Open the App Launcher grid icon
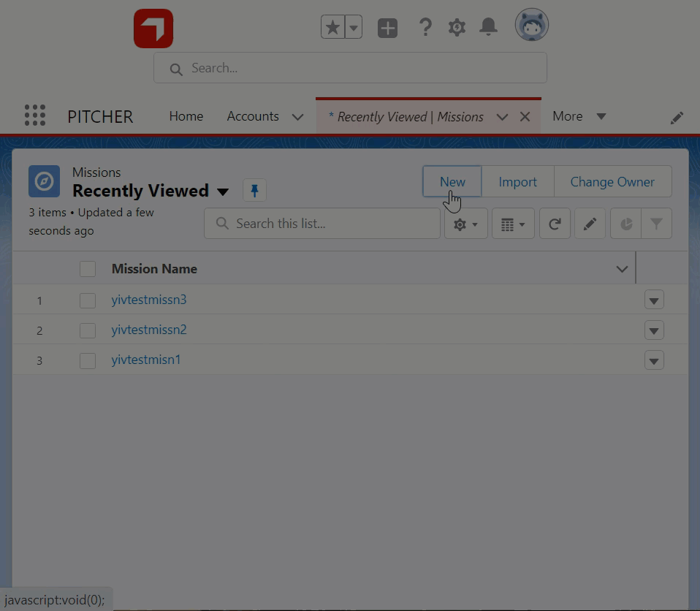The image size is (700, 611). [34, 115]
